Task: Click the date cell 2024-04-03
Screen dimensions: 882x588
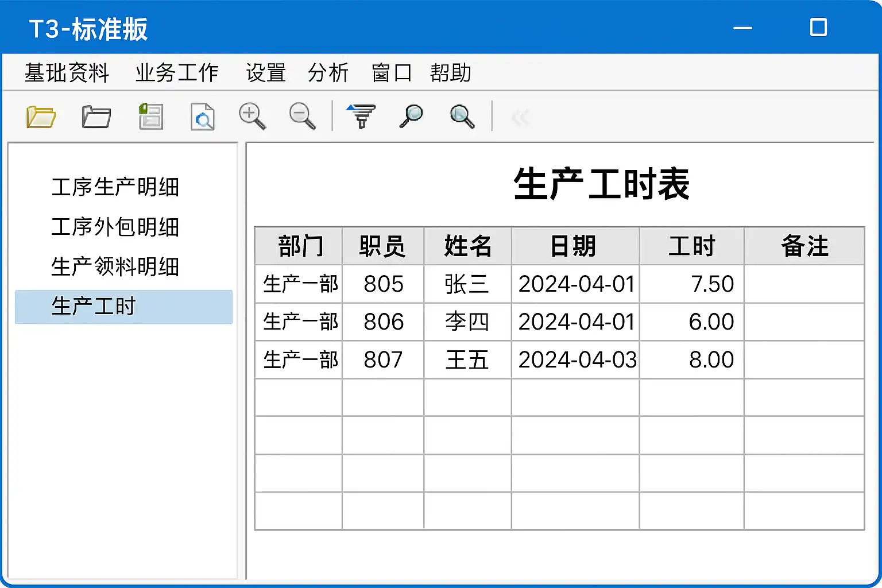Action: (x=575, y=359)
